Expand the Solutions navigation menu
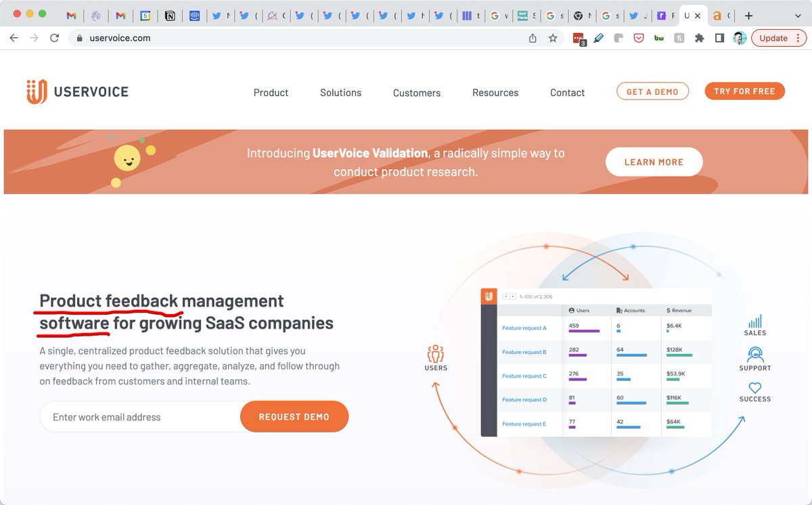This screenshot has height=505, width=812. pyautogui.click(x=340, y=93)
